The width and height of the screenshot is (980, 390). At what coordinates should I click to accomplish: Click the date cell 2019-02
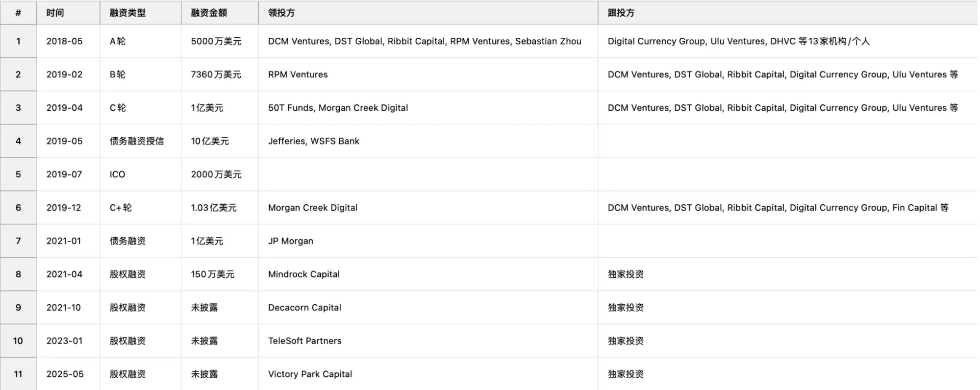pyautogui.click(x=68, y=74)
